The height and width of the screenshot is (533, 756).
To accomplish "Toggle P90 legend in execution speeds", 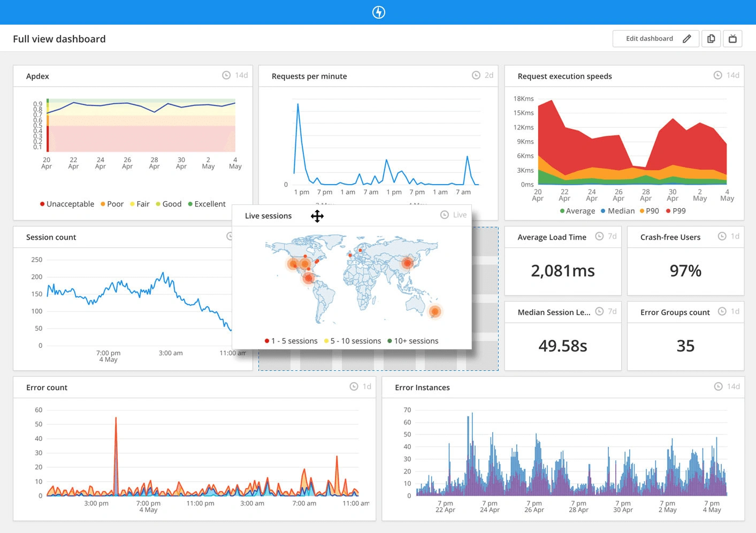I will coord(649,211).
